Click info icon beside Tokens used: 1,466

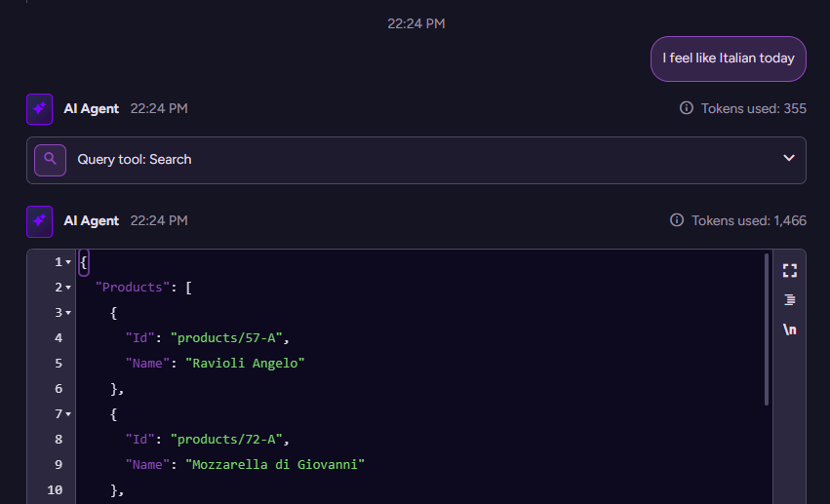pos(677,221)
